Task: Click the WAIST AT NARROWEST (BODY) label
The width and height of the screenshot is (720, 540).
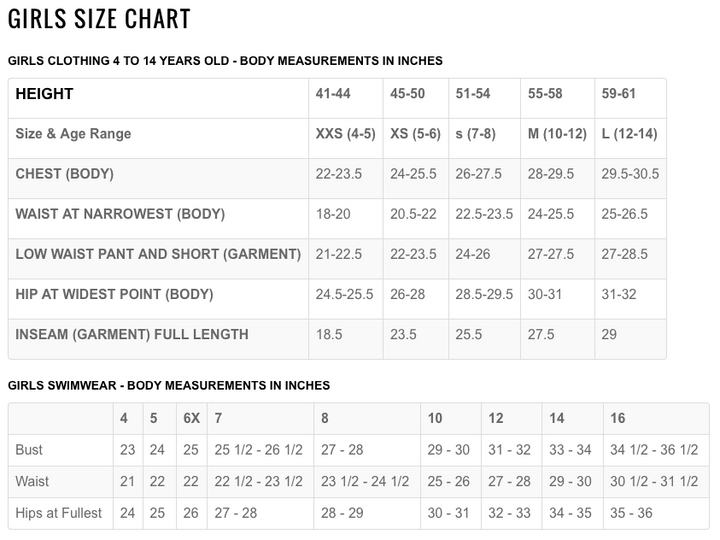Action: point(120,214)
